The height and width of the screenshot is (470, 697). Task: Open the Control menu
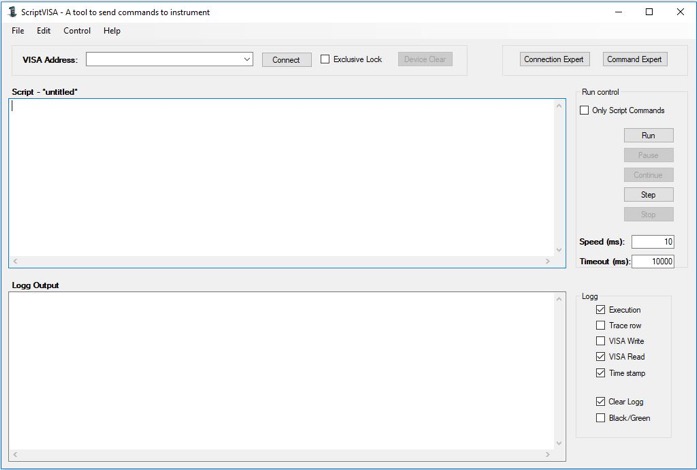tap(77, 31)
